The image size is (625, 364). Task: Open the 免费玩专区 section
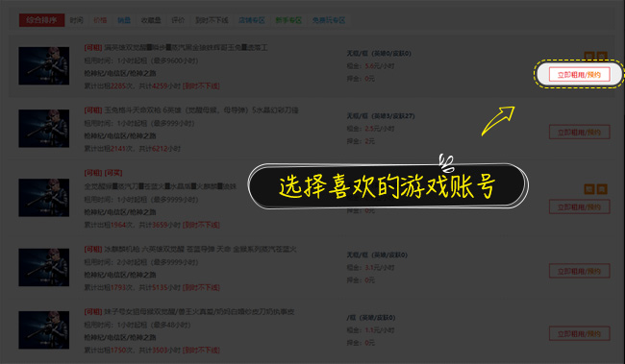click(x=329, y=20)
